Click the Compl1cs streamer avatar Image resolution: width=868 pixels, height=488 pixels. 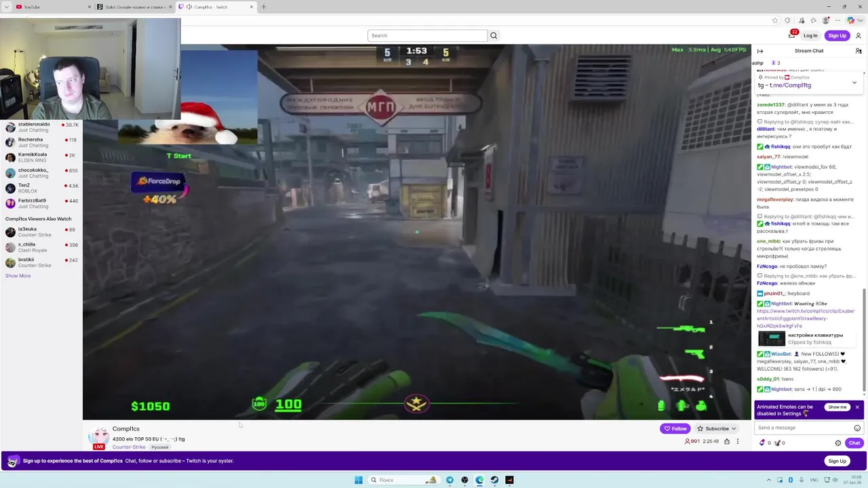point(99,436)
